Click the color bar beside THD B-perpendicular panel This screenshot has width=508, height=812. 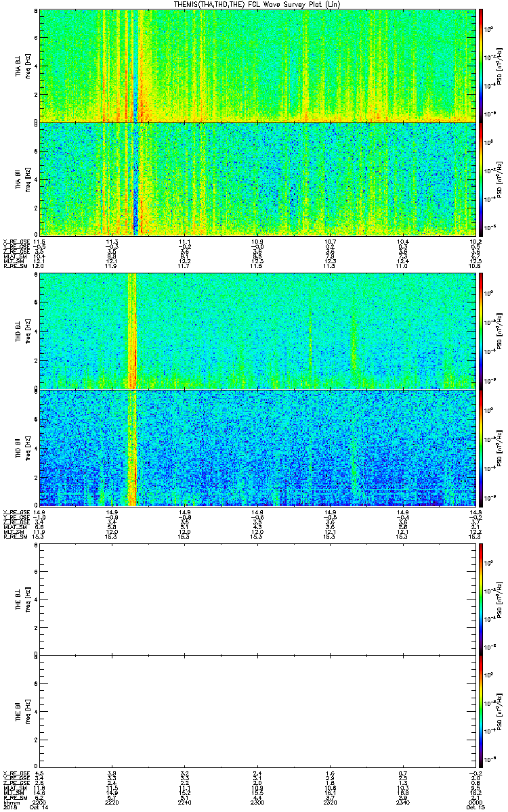click(x=482, y=331)
